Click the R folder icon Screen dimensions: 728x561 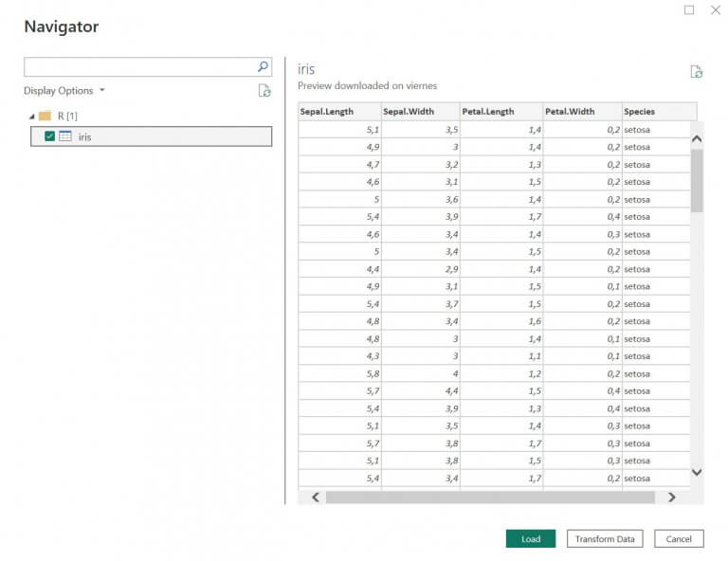pyautogui.click(x=45, y=116)
